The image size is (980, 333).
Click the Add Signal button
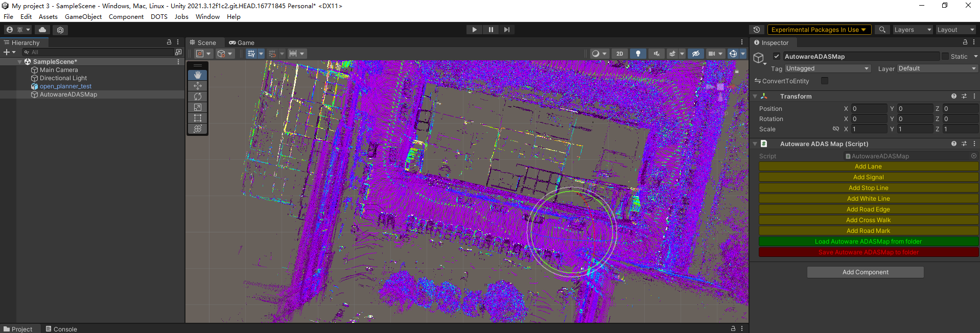tap(868, 177)
